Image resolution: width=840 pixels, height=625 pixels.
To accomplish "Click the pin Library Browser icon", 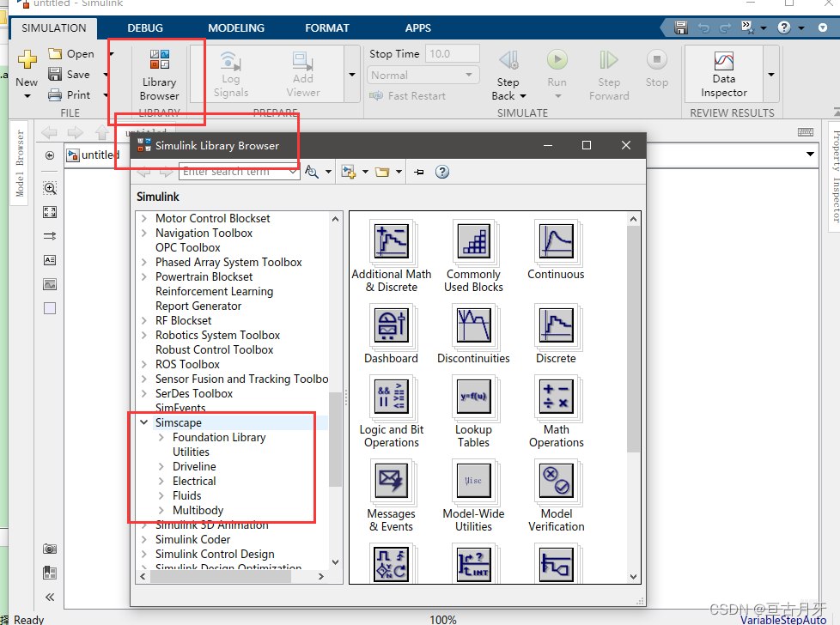I will coord(419,172).
